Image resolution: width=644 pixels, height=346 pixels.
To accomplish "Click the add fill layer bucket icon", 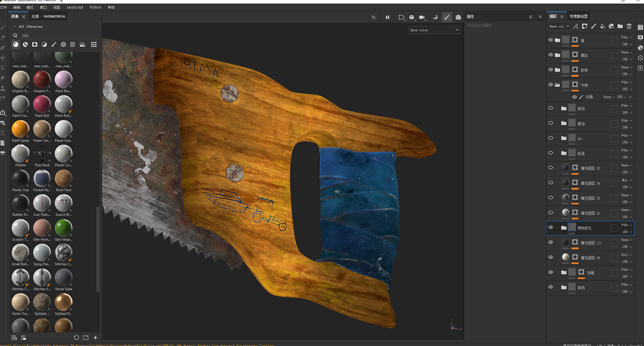I will 602,26.
